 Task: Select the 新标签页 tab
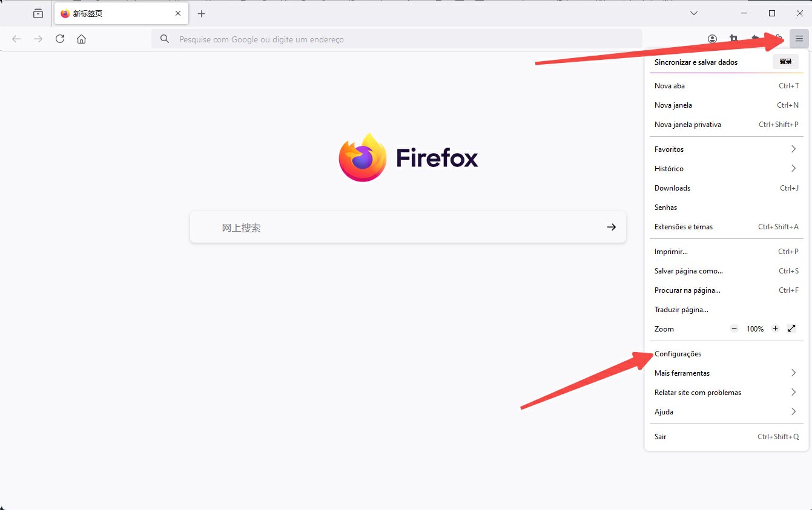point(121,13)
